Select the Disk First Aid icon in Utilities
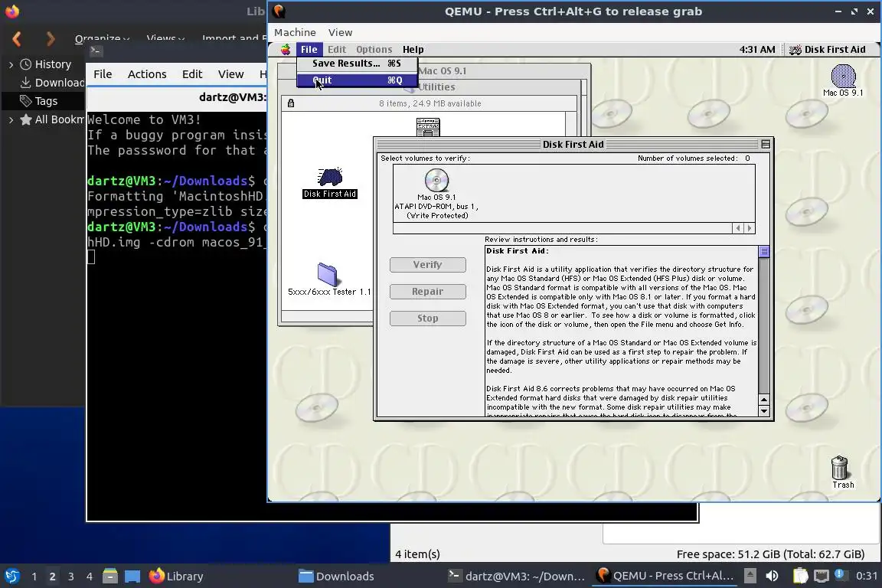 pyautogui.click(x=330, y=182)
